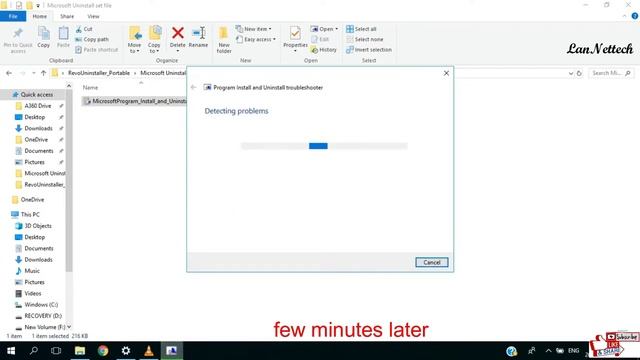The height and width of the screenshot is (360, 640).
Task: Select This PC in navigation pane
Action: coord(30,214)
